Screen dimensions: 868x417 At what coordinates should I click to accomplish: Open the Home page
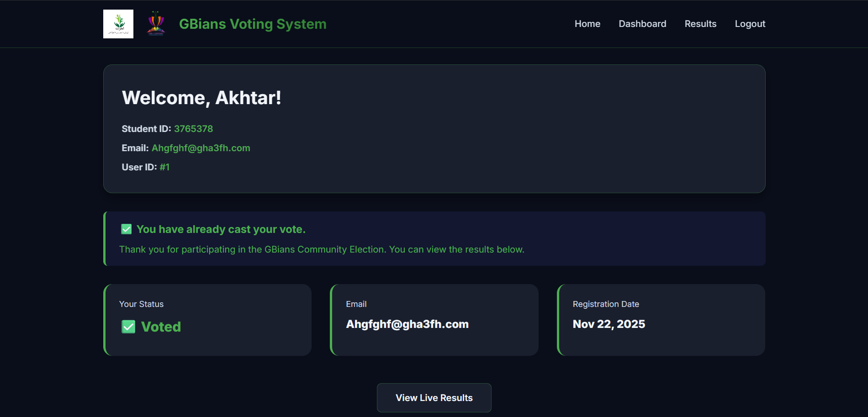(587, 24)
